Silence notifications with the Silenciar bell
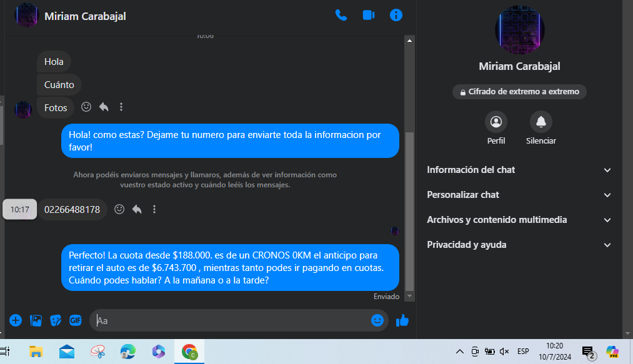Screen dimensions: 633x364 [541, 122]
